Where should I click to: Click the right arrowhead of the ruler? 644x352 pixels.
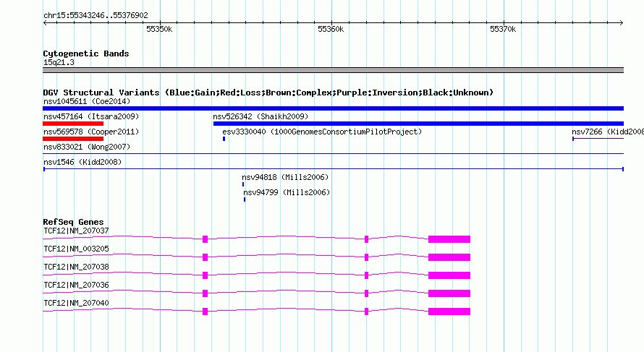tap(622, 22)
